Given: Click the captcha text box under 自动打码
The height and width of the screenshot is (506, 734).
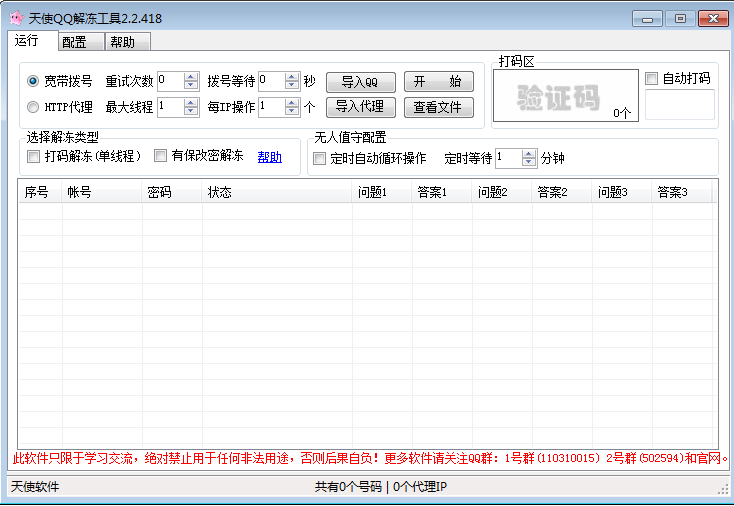Looking at the screenshot, I should (x=680, y=104).
